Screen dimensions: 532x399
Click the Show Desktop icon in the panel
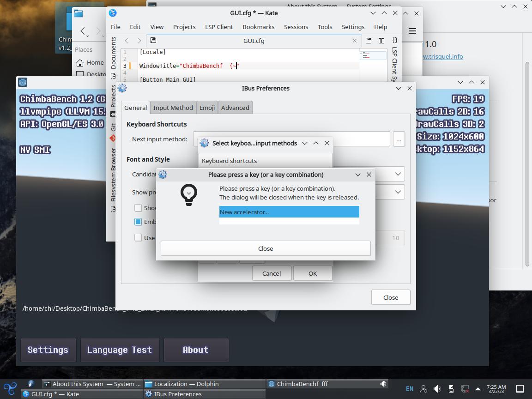520,389
